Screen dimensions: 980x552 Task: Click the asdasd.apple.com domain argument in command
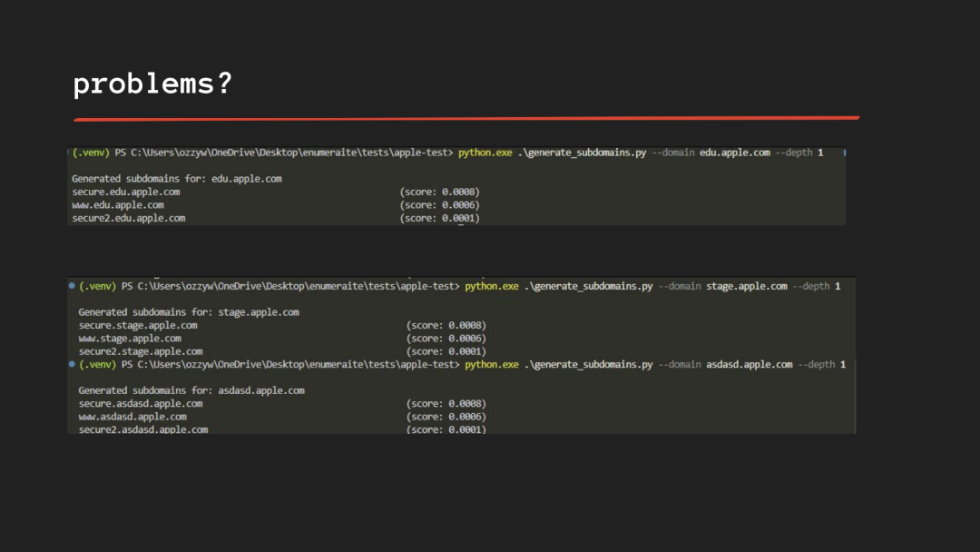pos(749,364)
